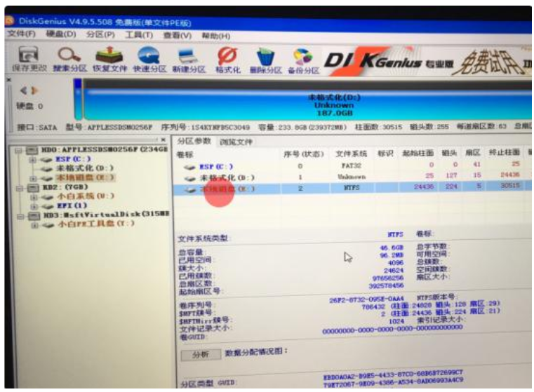Viewport: 534px width, 392px height.
Task: Expand the ESP (C:) tree node
Action: click(32, 159)
